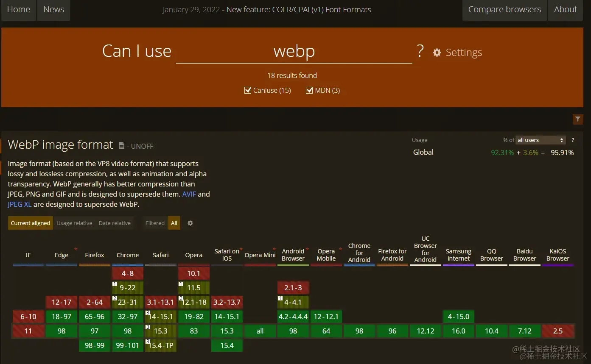Click the Safari 15.4-TP version cell
The image size is (591, 364).
click(x=161, y=345)
